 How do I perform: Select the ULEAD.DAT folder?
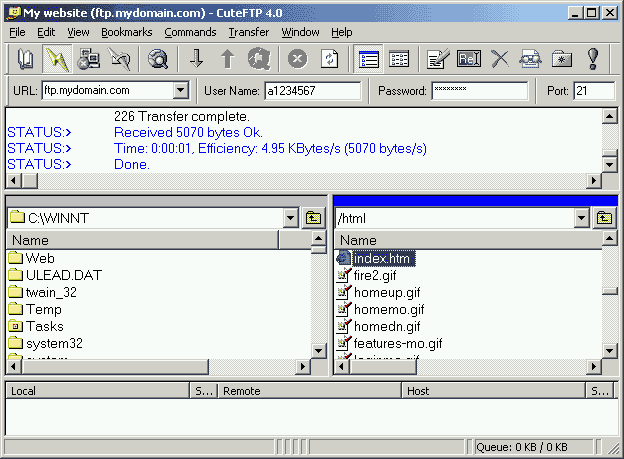click(55, 275)
